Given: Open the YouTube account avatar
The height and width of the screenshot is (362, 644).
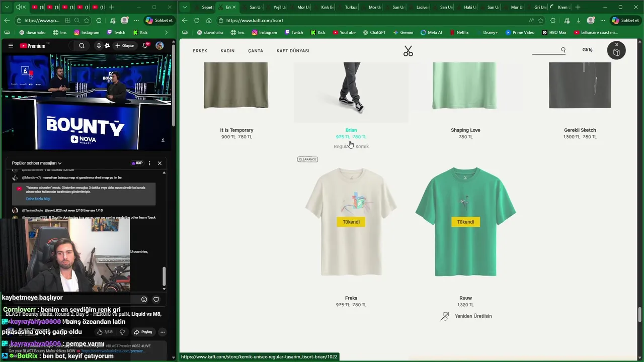Looking at the screenshot, I should tap(159, 46).
